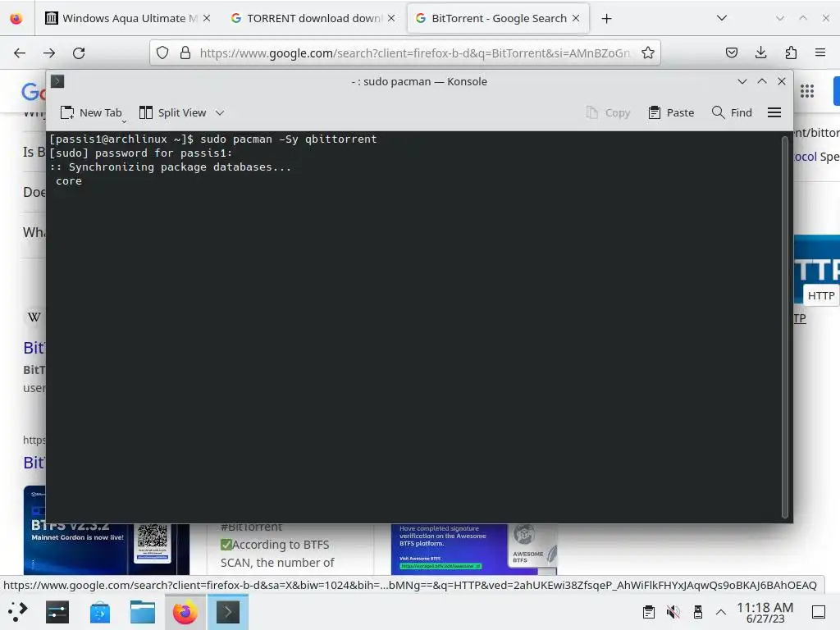Open the Save to Pocket icon
Viewport: 840px width, 630px height.
tap(731, 52)
